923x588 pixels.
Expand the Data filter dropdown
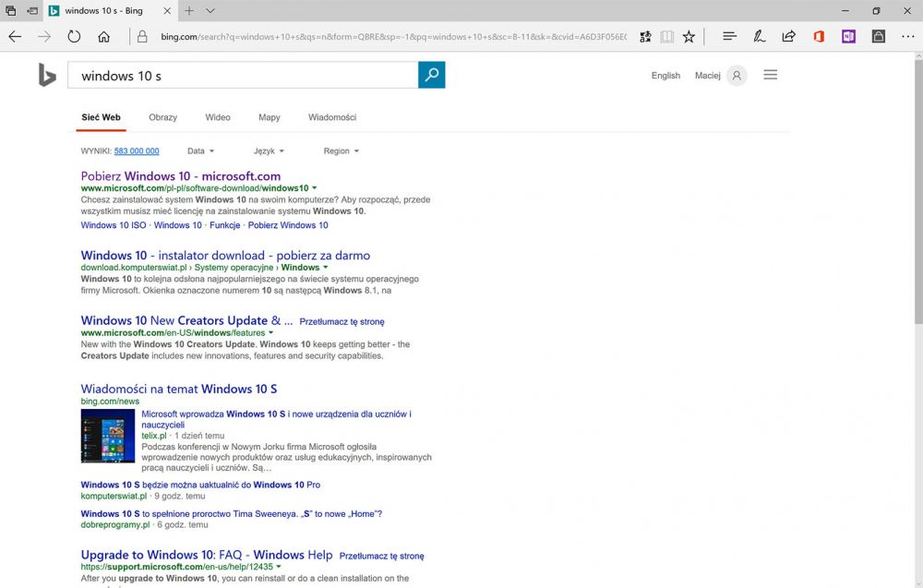200,151
